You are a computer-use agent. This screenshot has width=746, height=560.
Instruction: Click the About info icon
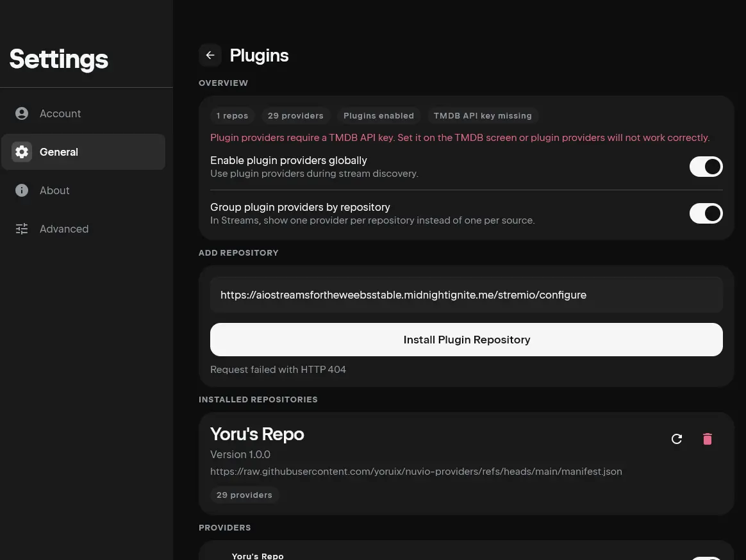pos(21,190)
